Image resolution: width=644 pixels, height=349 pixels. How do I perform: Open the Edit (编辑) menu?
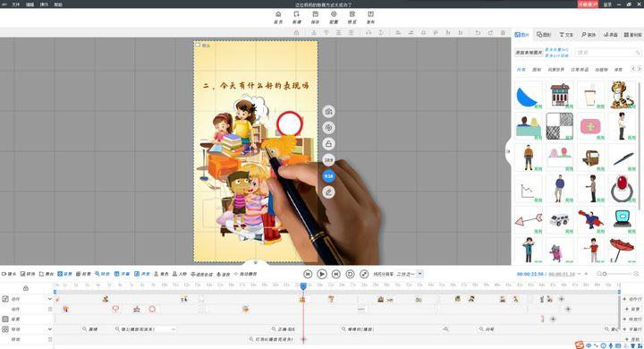(30, 4)
